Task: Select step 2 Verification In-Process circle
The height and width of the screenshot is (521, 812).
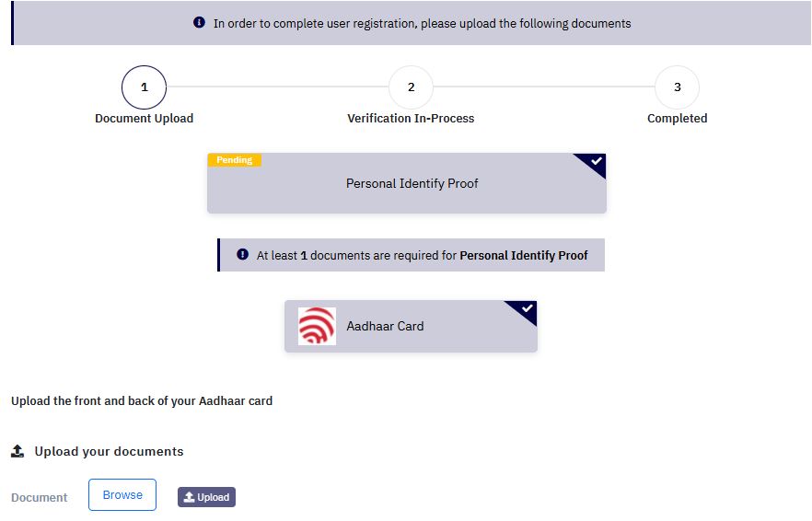Action: pos(411,87)
